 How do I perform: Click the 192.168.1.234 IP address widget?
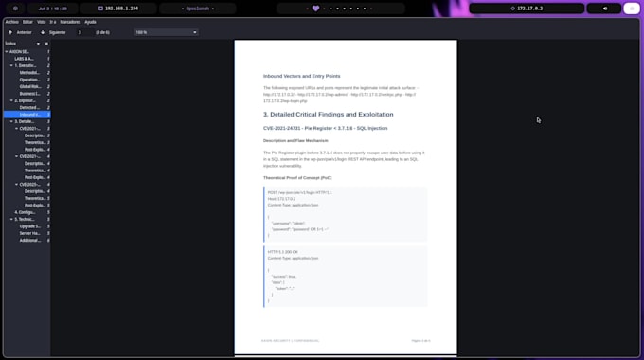point(118,9)
